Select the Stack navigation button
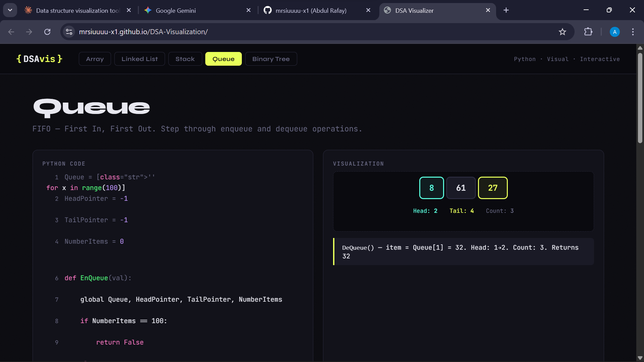 (185, 59)
